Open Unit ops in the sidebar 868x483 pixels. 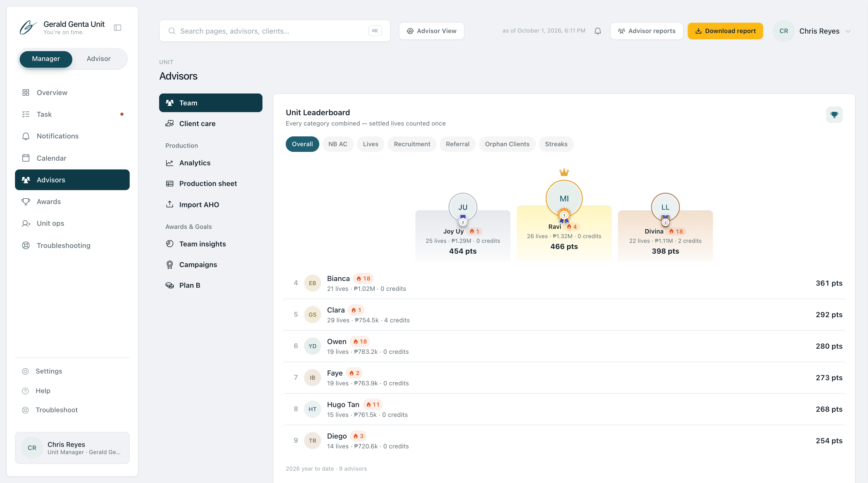click(72, 223)
